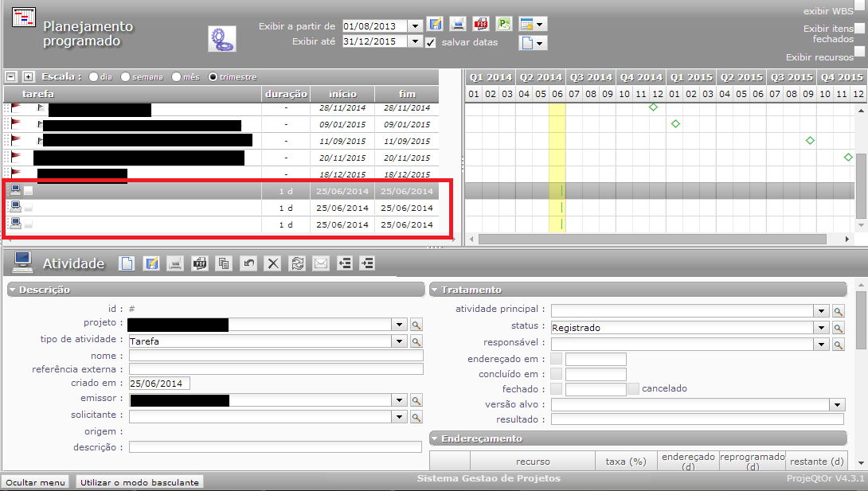Click the new Atividade document icon
Image resolution: width=868 pixels, height=491 pixels.
pos(126,263)
